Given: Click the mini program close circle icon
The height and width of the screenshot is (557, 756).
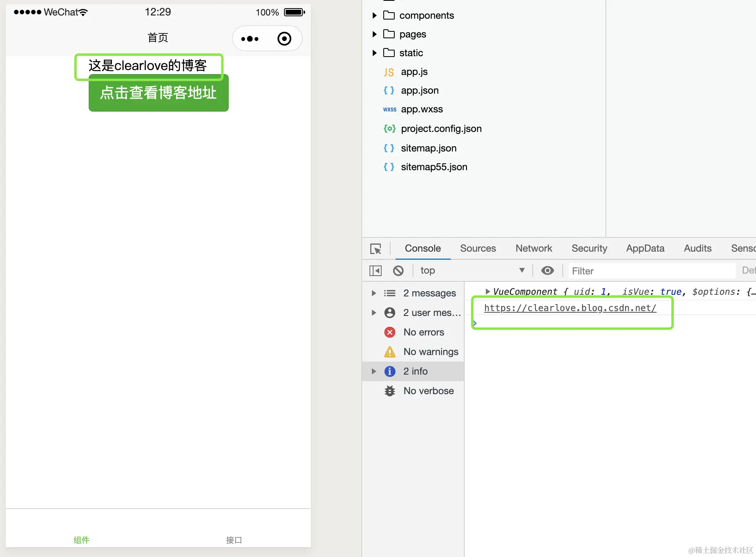Looking at the screenshot, I should point(284,39).
